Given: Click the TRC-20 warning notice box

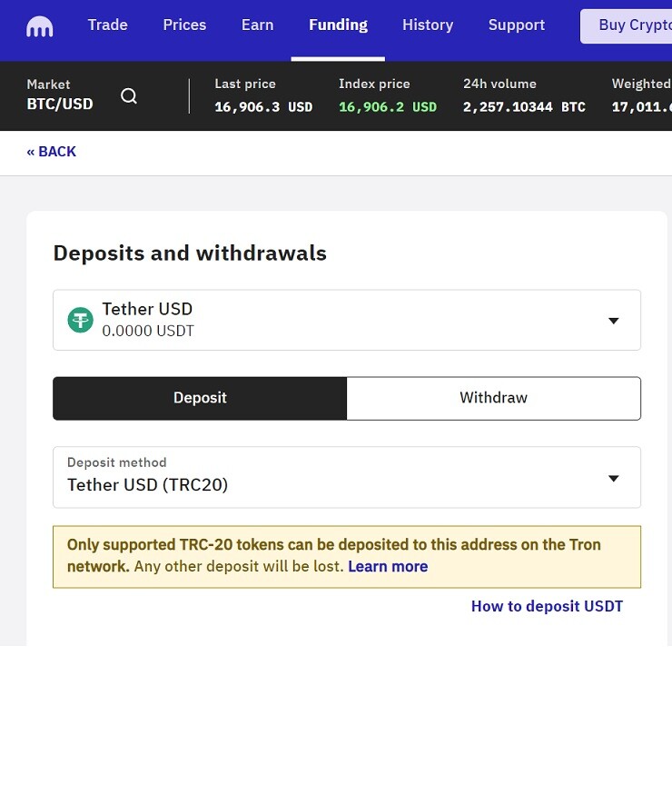Looking at the screenshot, I should pyautogui.click(x=347, y=557).
